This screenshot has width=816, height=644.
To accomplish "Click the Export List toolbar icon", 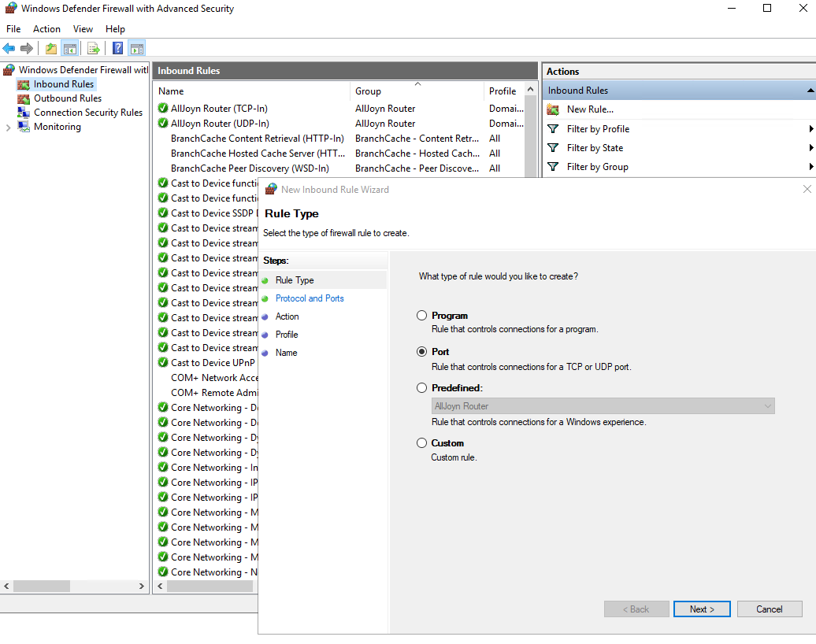I will tap(94, 49).
